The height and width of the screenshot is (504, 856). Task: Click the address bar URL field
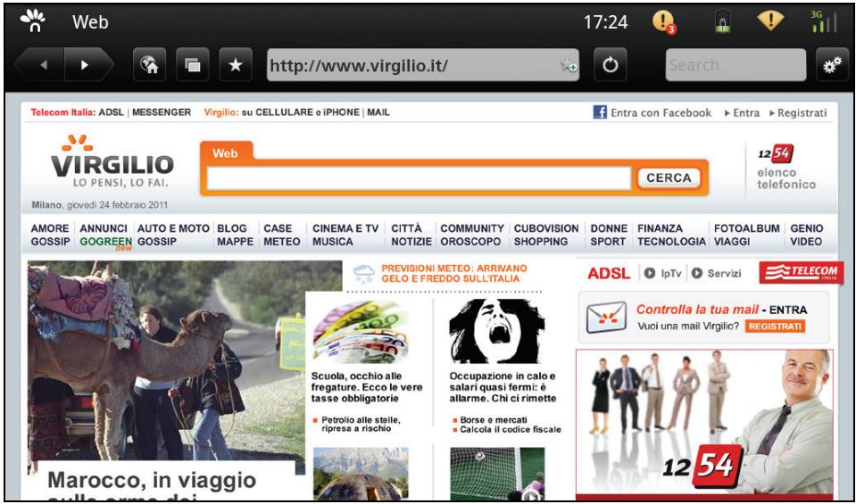click(x=423, y=65)
